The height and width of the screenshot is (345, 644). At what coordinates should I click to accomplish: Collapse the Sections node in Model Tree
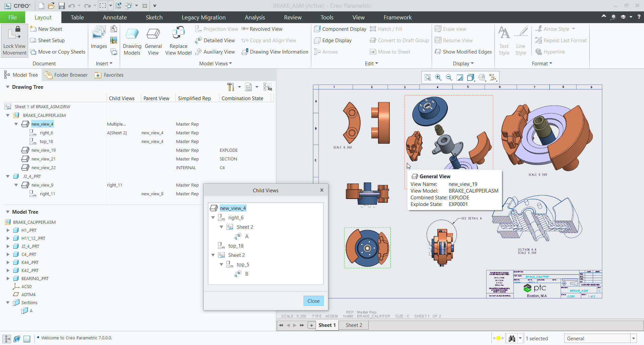click(7, 302)
